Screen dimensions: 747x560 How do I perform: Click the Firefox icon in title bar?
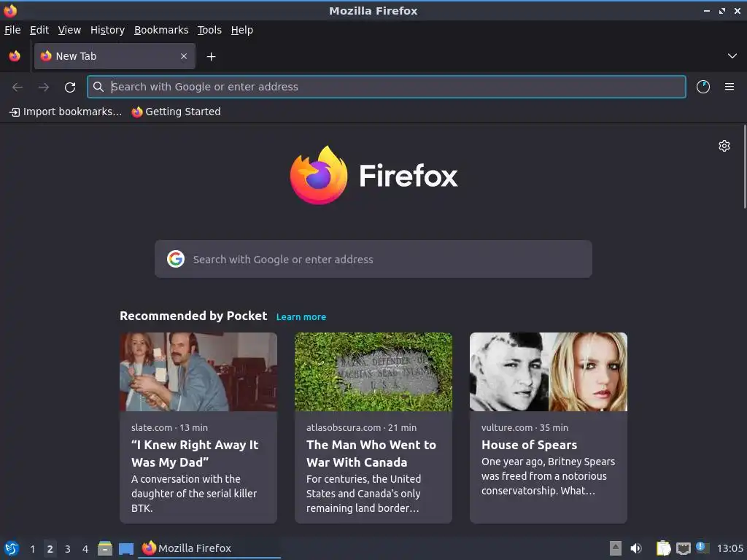pyautogui.click(x=10, y=10)
